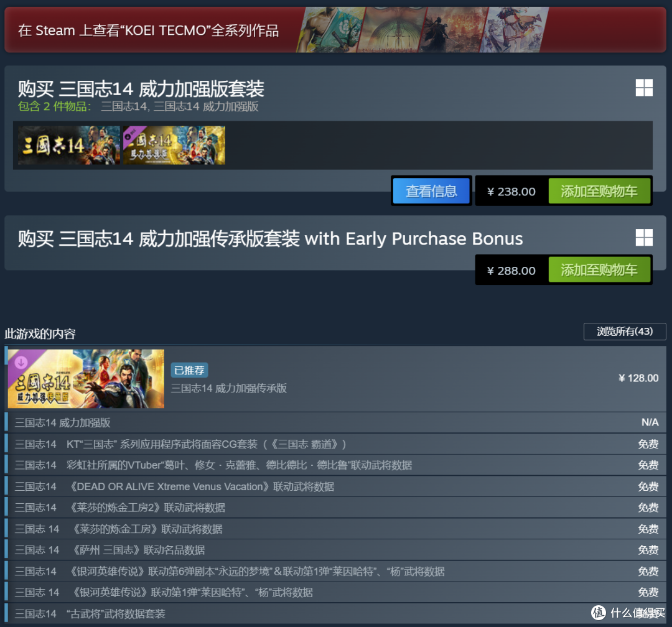Click the ¥ 288.00 price label
Image resolution: width=672 pixels, height=627 pixels.
tap(511, 271)
